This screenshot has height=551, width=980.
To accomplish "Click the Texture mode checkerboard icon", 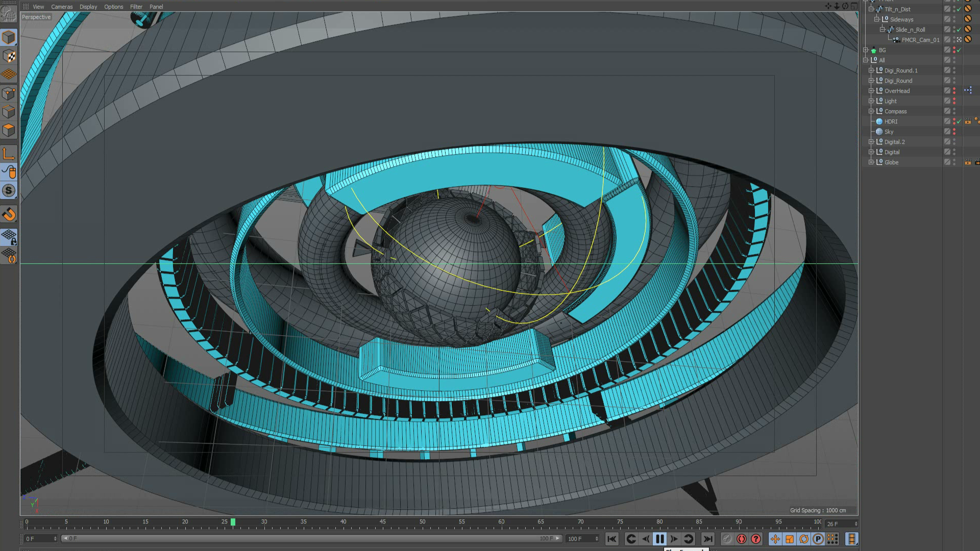I will [9, 56].
